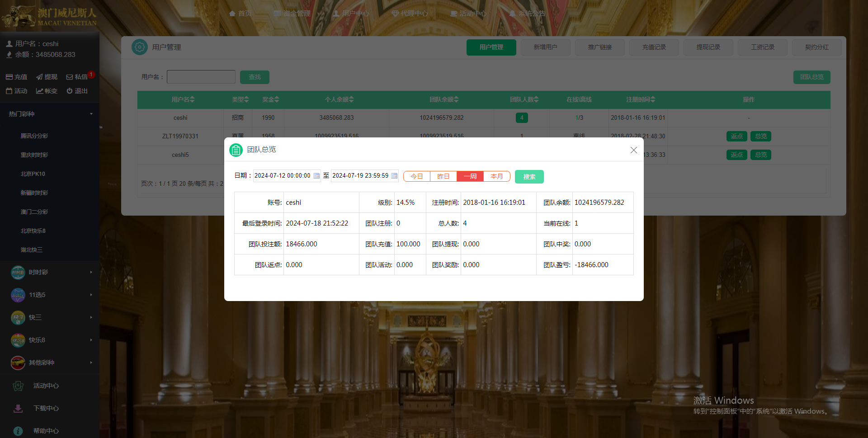Open 下载中心 download center icon

18,408
